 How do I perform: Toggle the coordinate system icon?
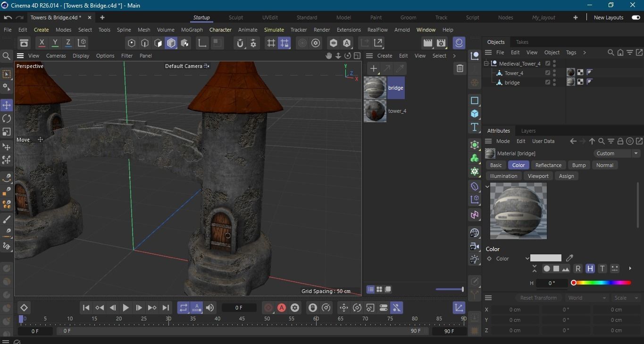(82, 43)
